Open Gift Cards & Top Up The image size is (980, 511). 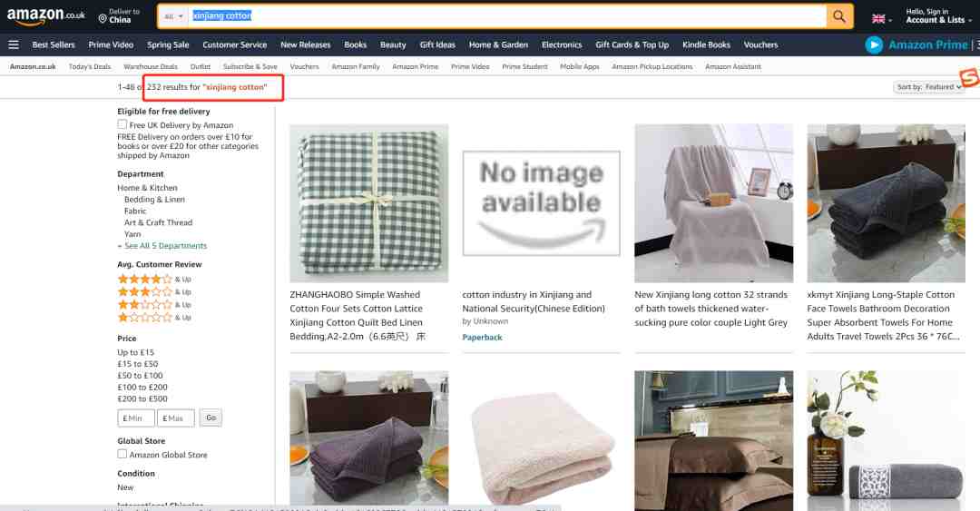(x=632, y=45)
